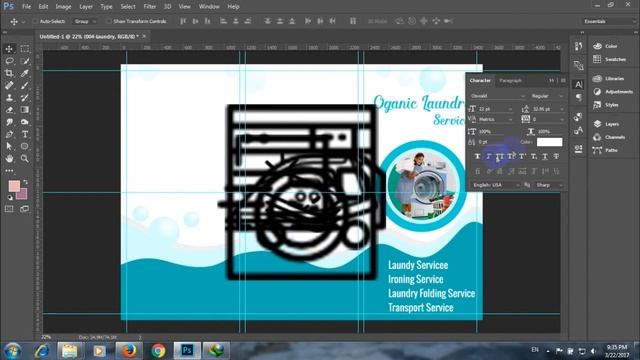Image resolution: width=640 pixels, height=360 pixels.
Task: Select the Rectangular Marquee tool
Action: coord(24,49)
